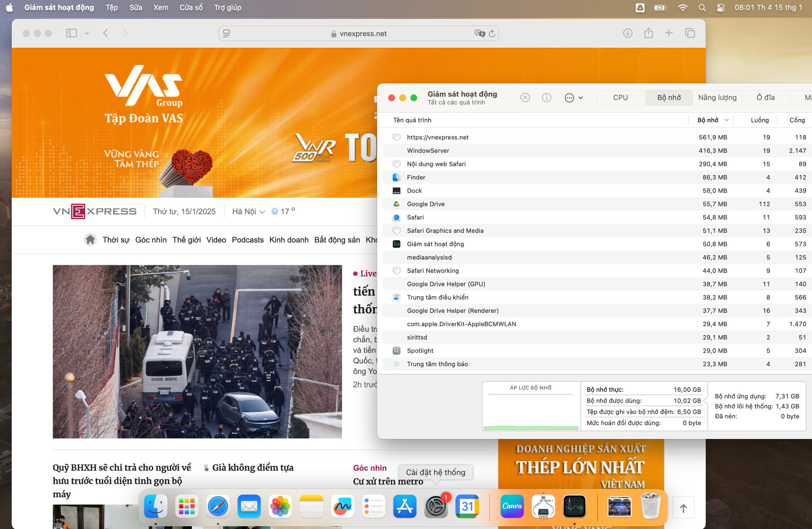The image size is (812, 529).
Task: Open Control Center in menu bar
Action: pos(721,8)
